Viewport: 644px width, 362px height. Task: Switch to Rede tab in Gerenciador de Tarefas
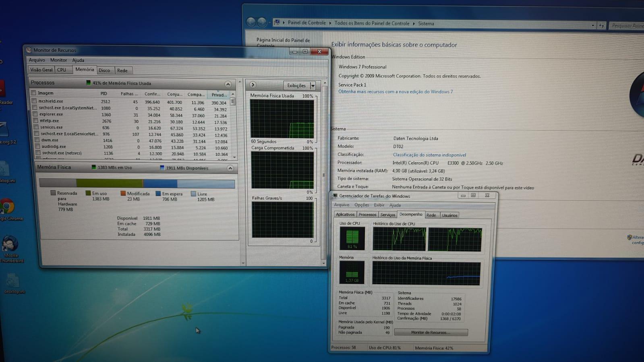431,215
